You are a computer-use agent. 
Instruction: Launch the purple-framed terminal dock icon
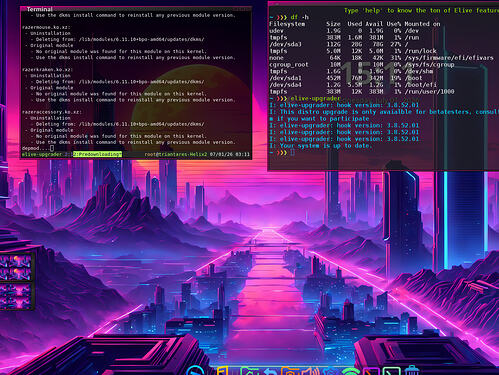pyautogui.click(x=371, y=371)
